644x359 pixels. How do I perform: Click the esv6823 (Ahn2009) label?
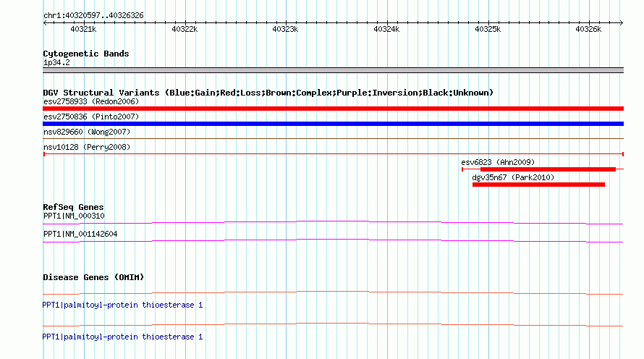(498, 162)
